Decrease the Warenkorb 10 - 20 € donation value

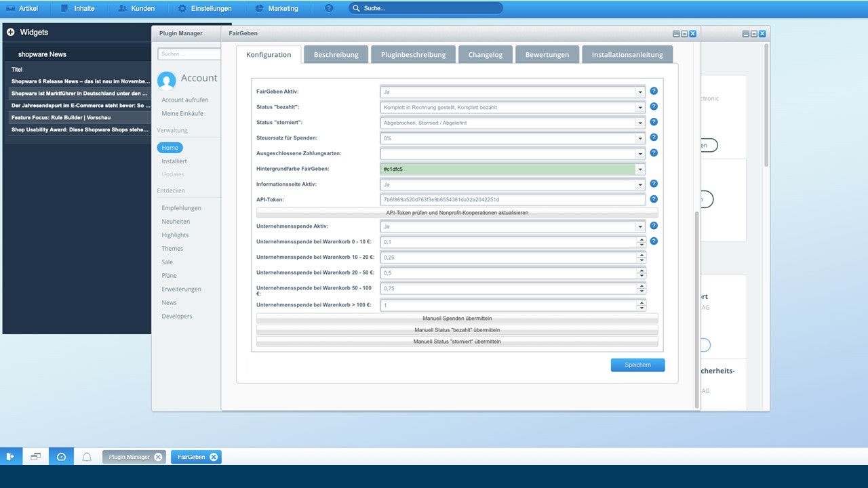(641, 260)
